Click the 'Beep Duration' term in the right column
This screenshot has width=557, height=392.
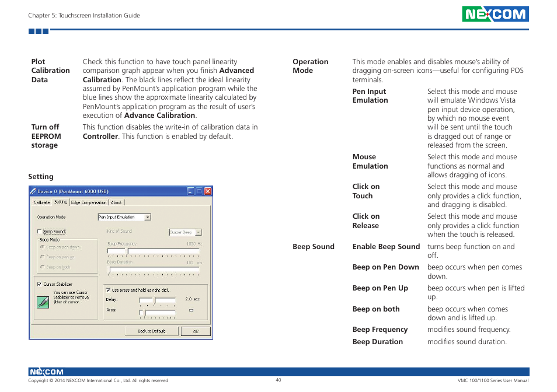click(x=378, y=342)
